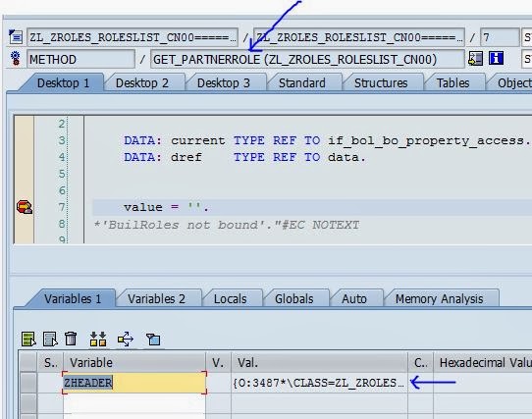Select the Variables 2 tab
The width and height of the screenshot is (532, 419).
[156, 299]
